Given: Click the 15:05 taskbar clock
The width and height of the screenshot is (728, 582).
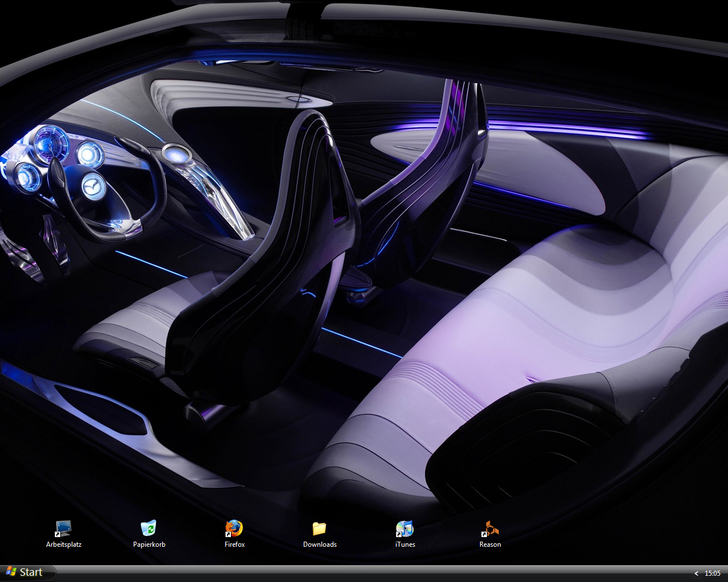Looking at the screenshot, I should pyautogui.click(x=712, y=573).
